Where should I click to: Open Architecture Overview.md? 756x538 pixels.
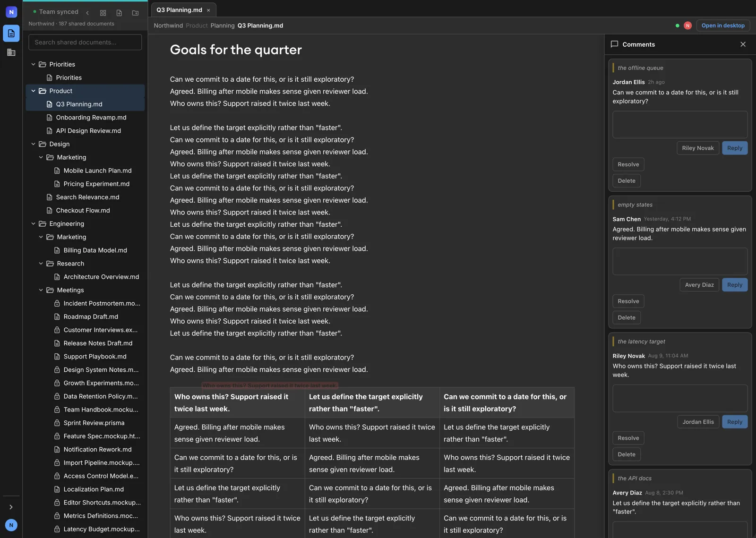pos(85,277)
